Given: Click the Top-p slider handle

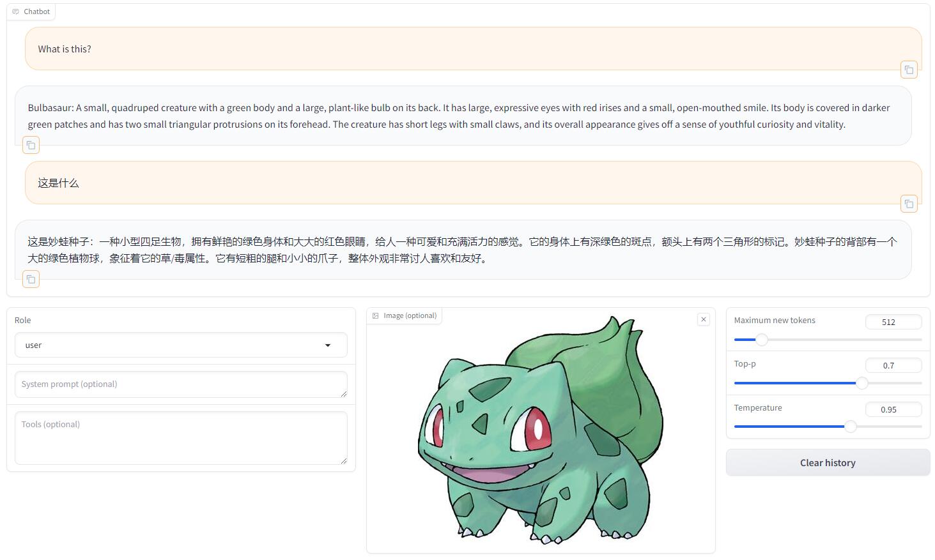Looking at the screenshot, I should (862, 383).
